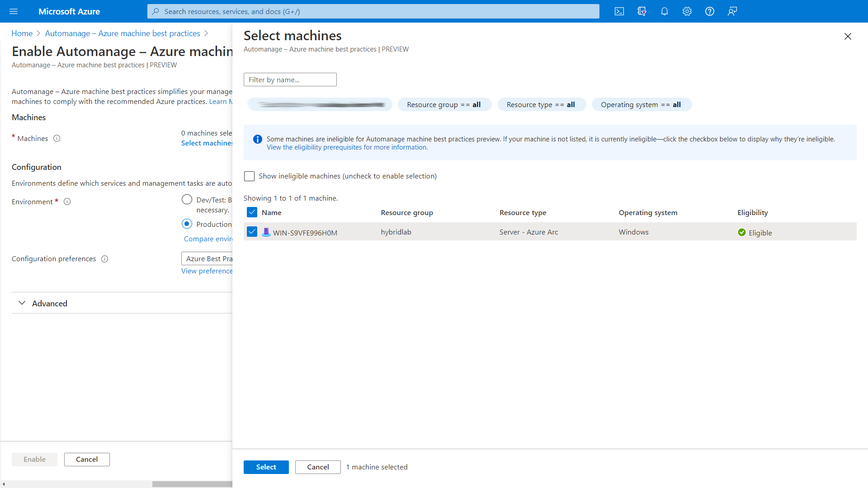Image resolution: width=868 pixels, height=488 pixels.
Task: Check Show ineligible machines checkbox
Action: [249, 176]
